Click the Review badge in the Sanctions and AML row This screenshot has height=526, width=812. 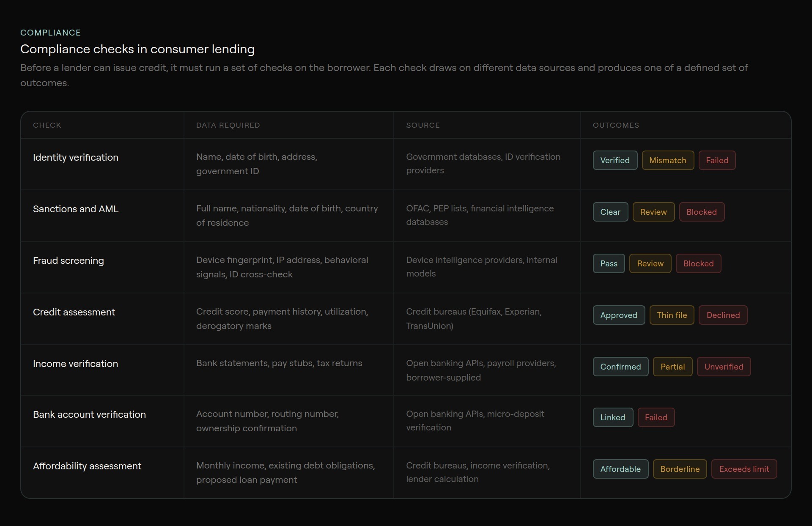(653, 212)
